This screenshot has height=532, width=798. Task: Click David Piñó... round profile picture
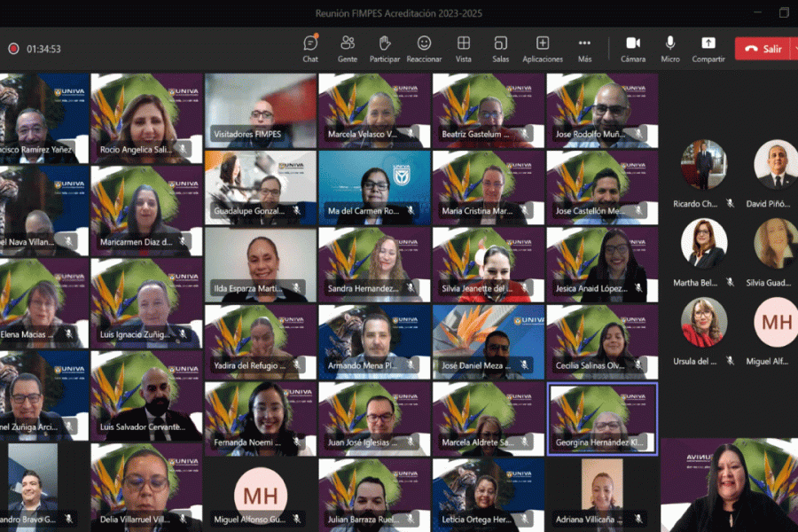click(x=776, y=166)
